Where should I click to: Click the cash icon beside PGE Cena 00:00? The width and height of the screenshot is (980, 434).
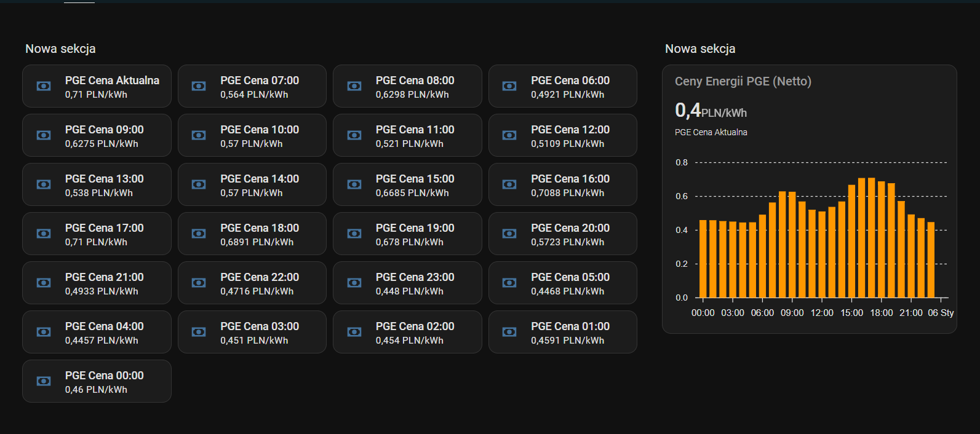point(44,381)
